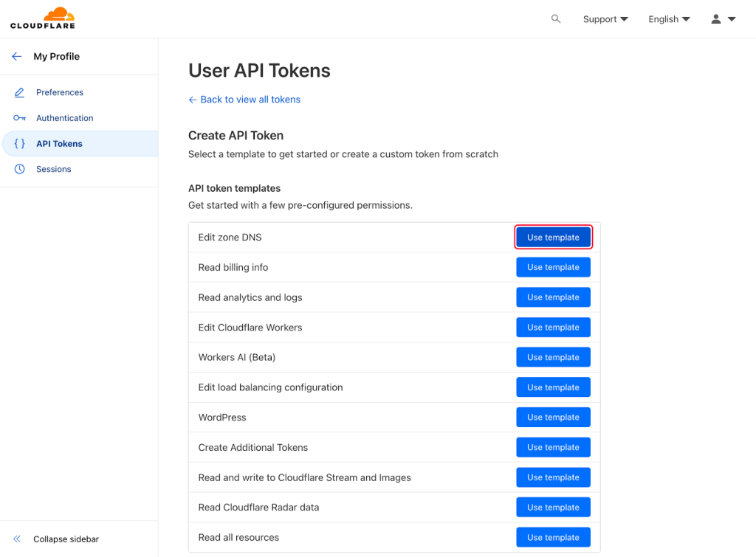Select Authentication in the sidebar
Viewport: 756px width, 557px height.
(65, 118)
